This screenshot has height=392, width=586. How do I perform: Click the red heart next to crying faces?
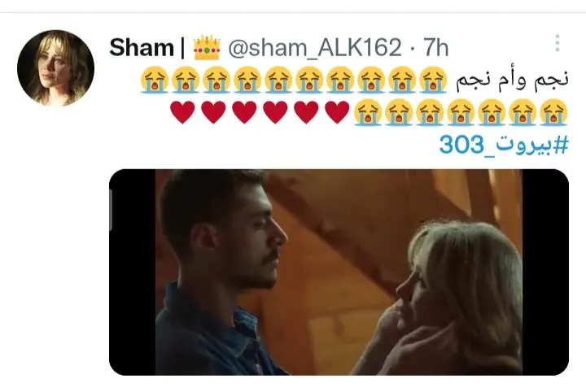(338, 112)
